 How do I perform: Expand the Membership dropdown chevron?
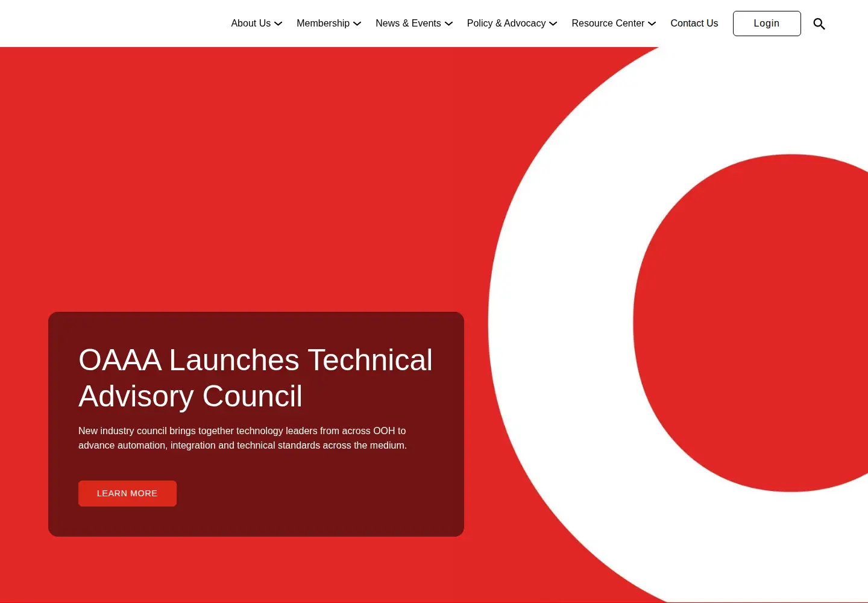pos(357,24)
